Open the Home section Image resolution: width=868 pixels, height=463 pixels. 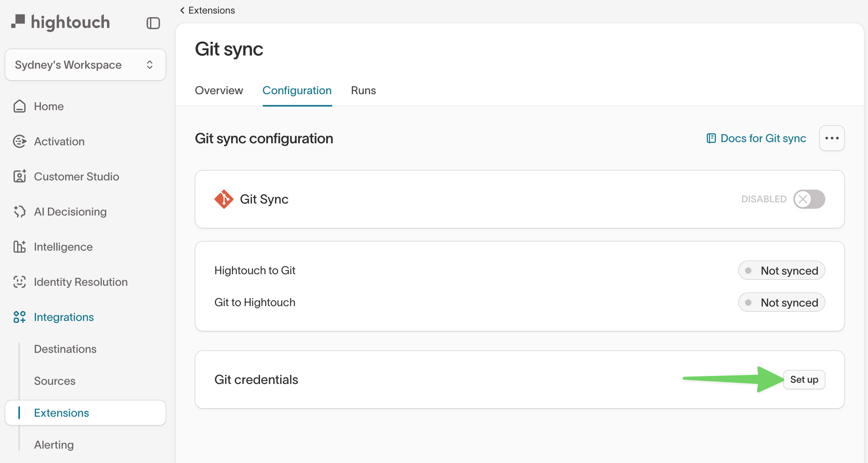(48, 106)
